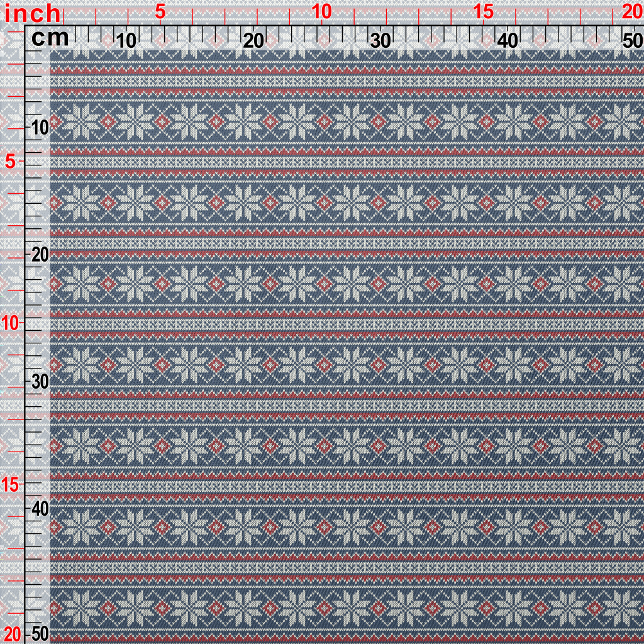Viewport: 644px width, 644px height.
Task: Click the red 5 on the top inch ruler
Action: pos(160,11)
